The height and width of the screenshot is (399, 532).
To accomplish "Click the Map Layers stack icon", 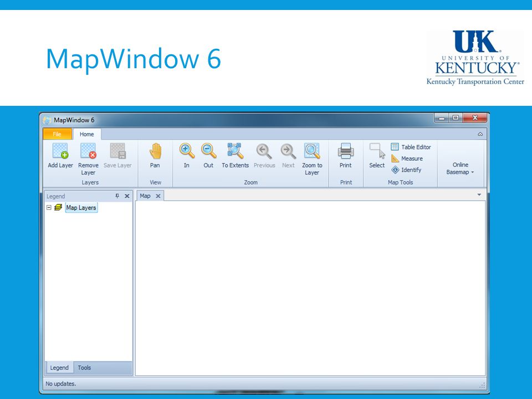I will [x=58, y=207].
